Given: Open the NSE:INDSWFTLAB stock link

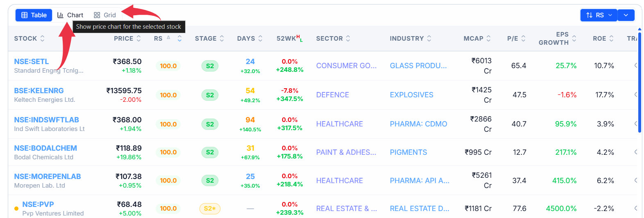Looking at the screenshot, I should click(x=47, y=120).
